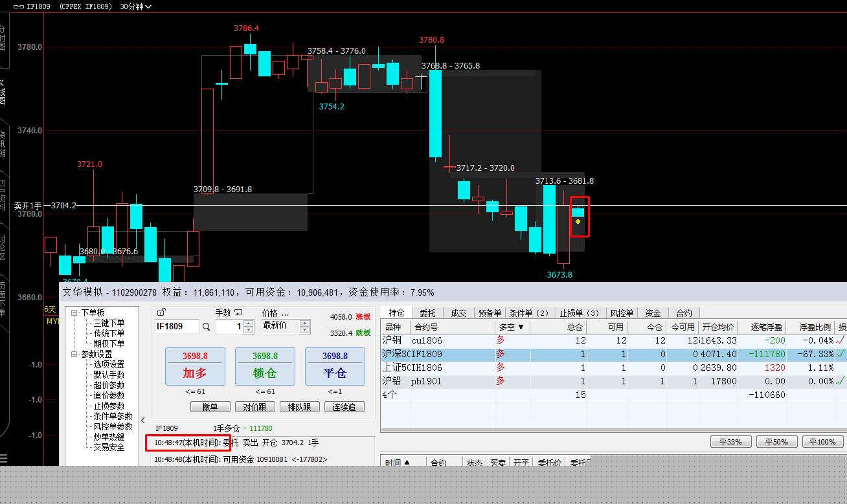The image size is (847, 504).
Task: Decrease lot quantity with the down stepper
Action: pos(248,331)
